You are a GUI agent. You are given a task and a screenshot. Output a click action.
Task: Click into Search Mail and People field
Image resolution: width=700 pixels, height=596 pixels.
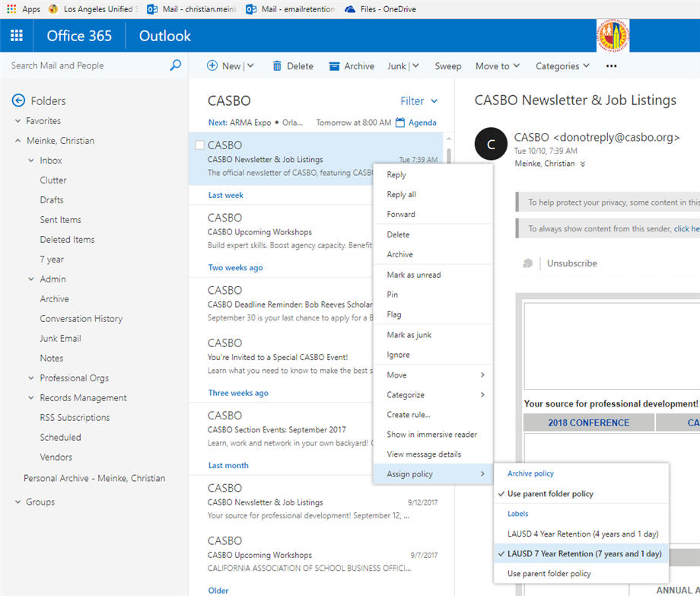[x=87, y=65]
